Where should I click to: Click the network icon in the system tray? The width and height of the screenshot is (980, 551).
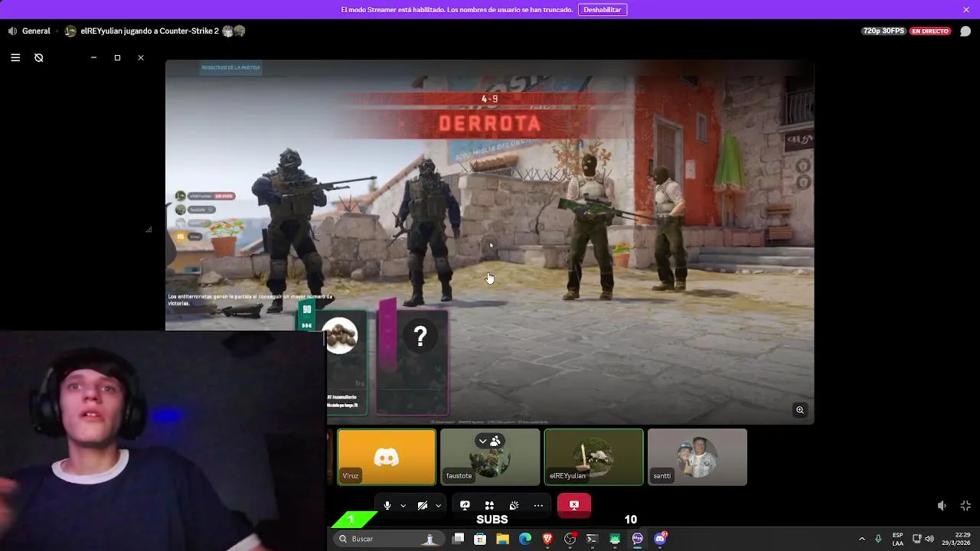coord(917,539)
